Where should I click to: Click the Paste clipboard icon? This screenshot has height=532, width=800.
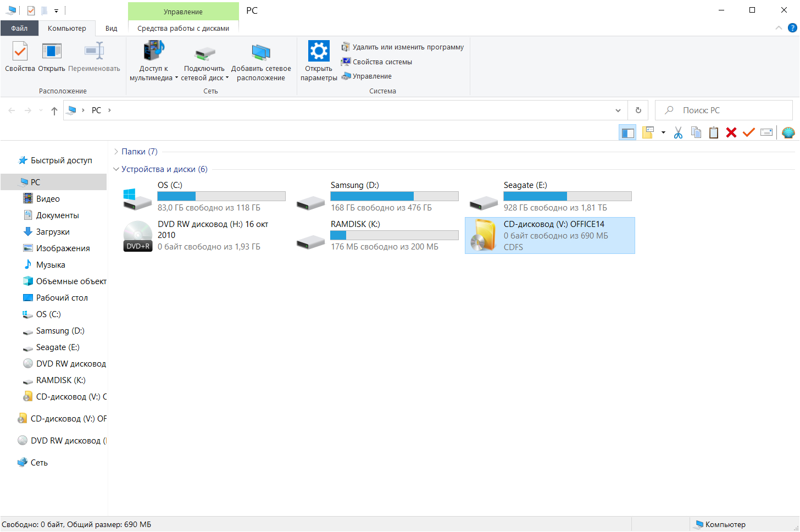[x=714, y=132]
